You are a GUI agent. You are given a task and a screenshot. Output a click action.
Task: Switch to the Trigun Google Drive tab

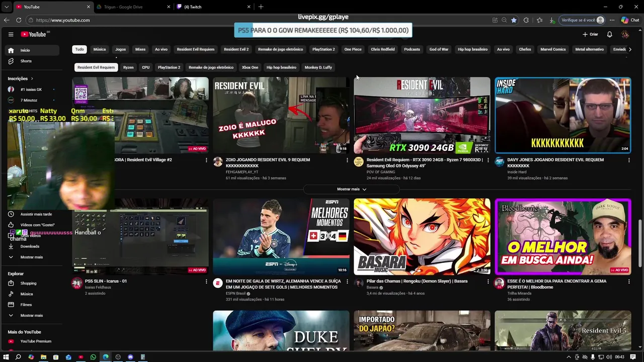[x=132, y=7]
